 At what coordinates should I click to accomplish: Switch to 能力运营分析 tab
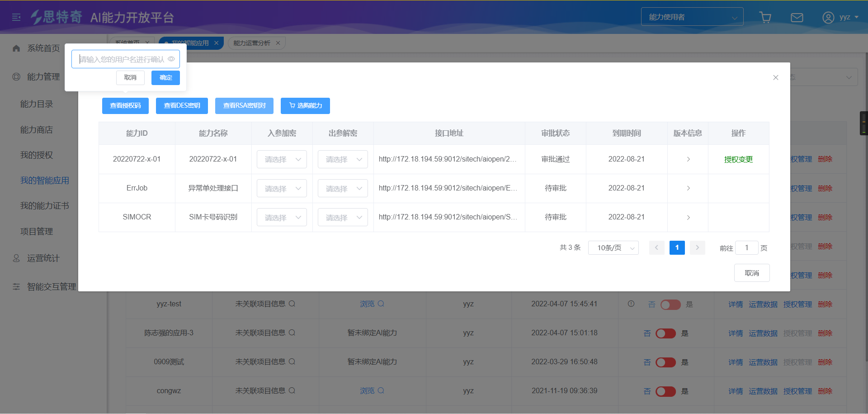[x=252, y=43]
